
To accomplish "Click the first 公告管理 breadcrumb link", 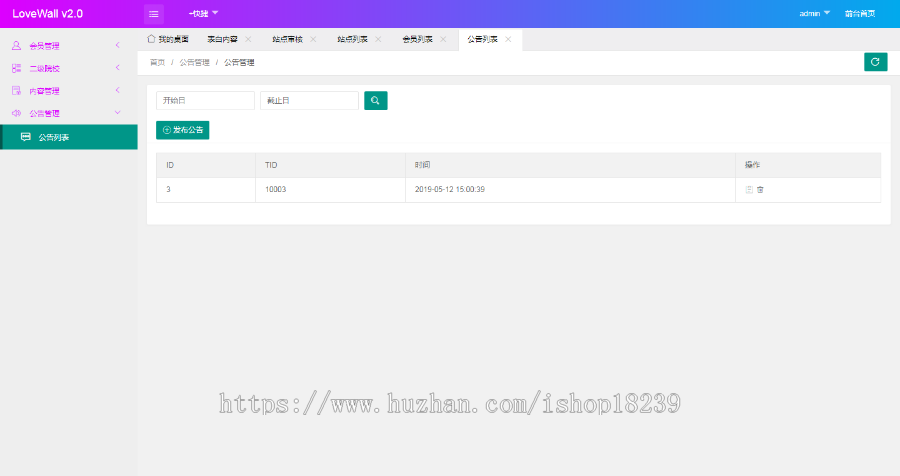I will click(x=194, y=62).
